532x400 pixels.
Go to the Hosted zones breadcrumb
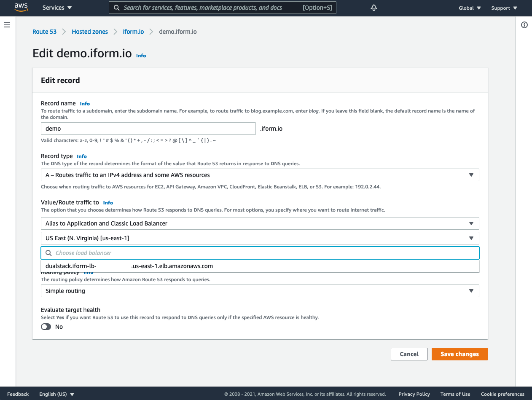coord(90,32)
